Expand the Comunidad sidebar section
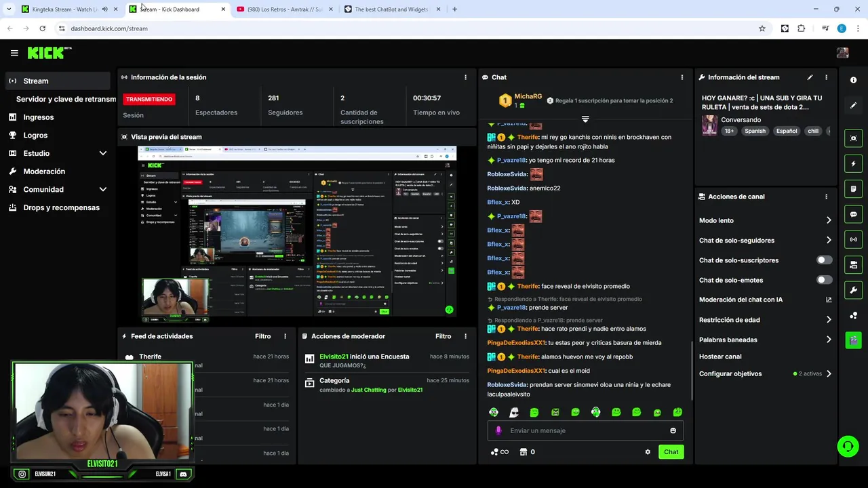 [x=103, y=190]
